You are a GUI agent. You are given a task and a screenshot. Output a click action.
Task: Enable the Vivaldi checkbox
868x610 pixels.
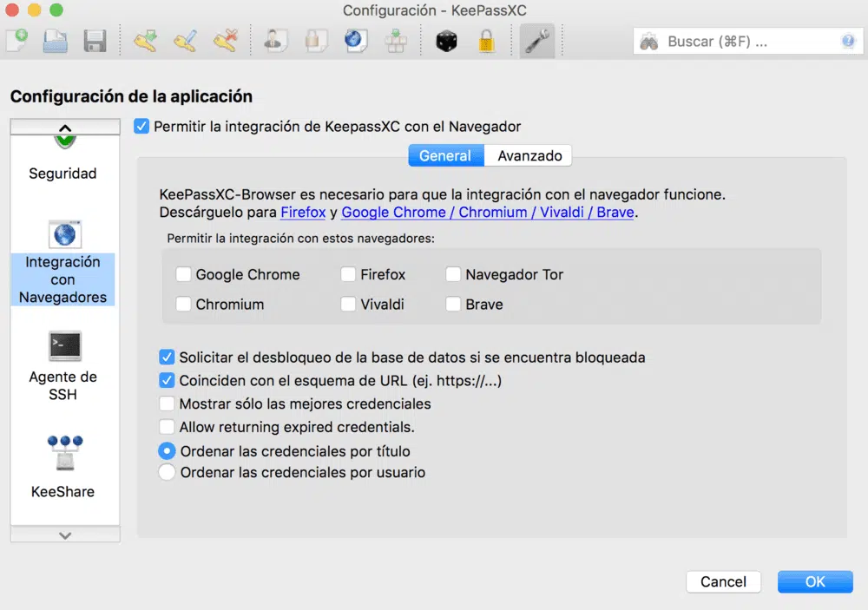click(348, 304)
